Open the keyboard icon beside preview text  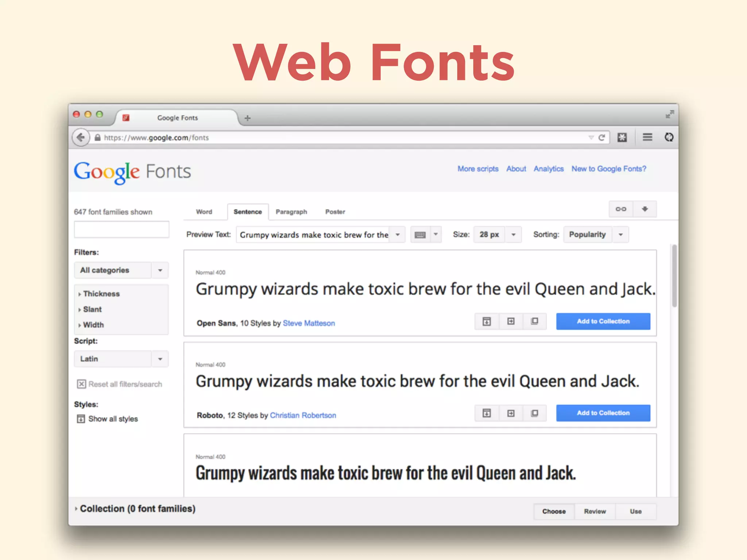(420, 235)
